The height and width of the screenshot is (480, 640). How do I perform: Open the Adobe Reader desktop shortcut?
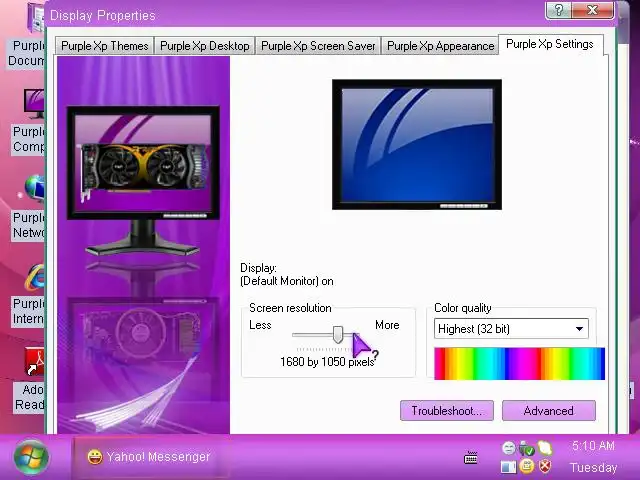(35, 362)
